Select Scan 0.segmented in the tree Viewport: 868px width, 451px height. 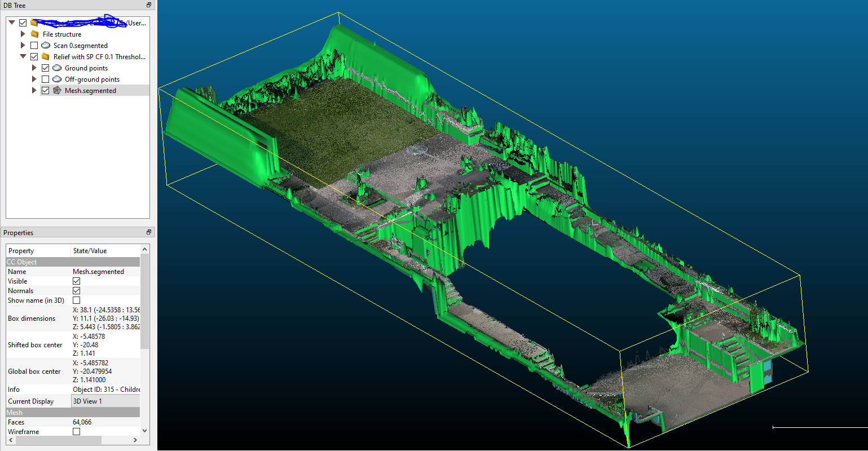point(80,46)
